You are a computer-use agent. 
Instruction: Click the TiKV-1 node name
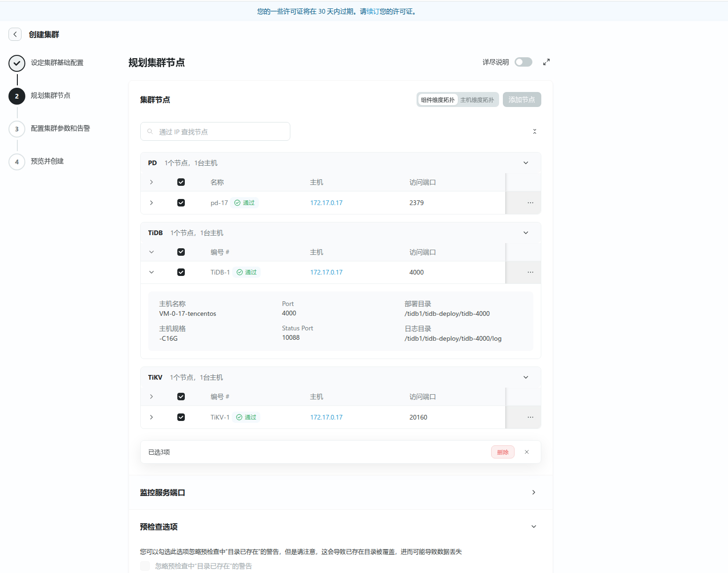[220, 417]
